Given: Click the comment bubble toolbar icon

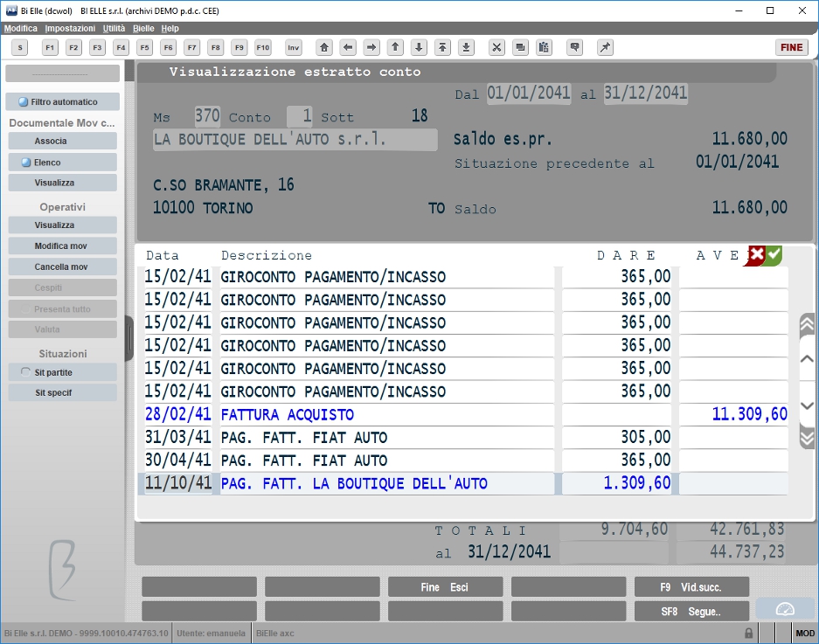Looking at the screenshot, I should click(x=574, y=47).
